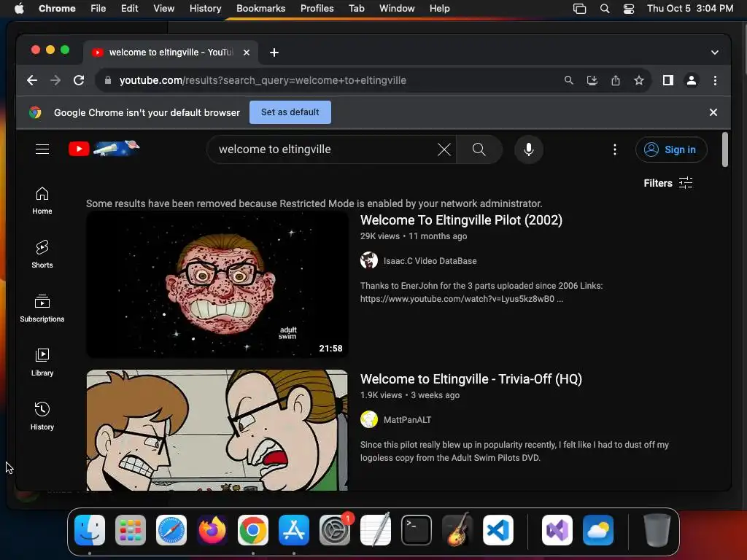The width and height of the screenshot is (747, 560).
Task: Play the Pilot (2002) video thumbnail
Action: point(217,284)
